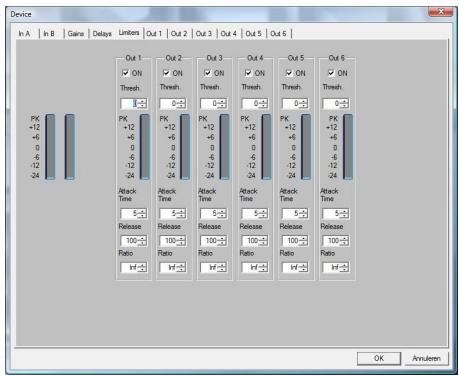The image size is (459, 376).
Task: Click the Out 5 Release spinner arrows
Action: pyautogui.click(x=303, y=240)
